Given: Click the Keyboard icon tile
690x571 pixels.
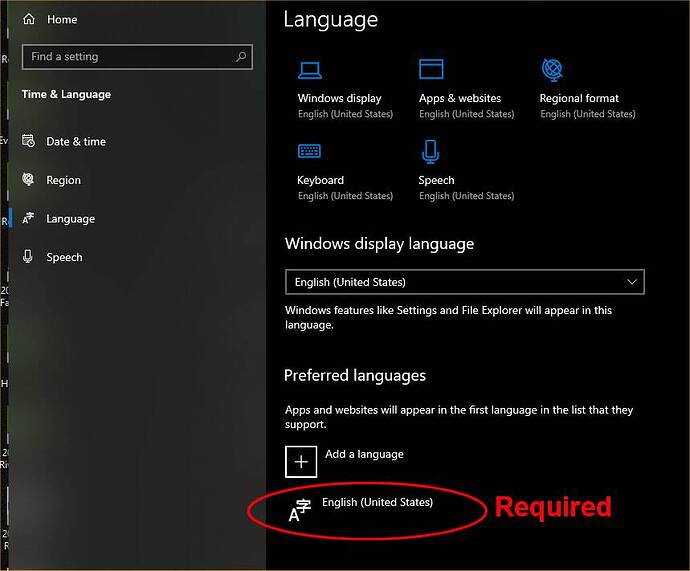Looking at the screenshot, I should (x=309, y=151).
